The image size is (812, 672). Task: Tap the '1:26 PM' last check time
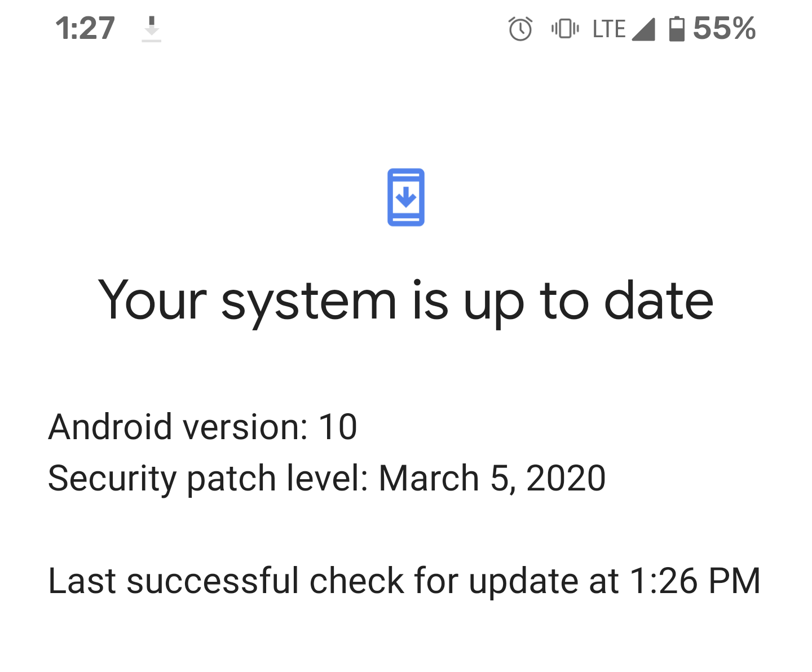(x=695, y=581)
